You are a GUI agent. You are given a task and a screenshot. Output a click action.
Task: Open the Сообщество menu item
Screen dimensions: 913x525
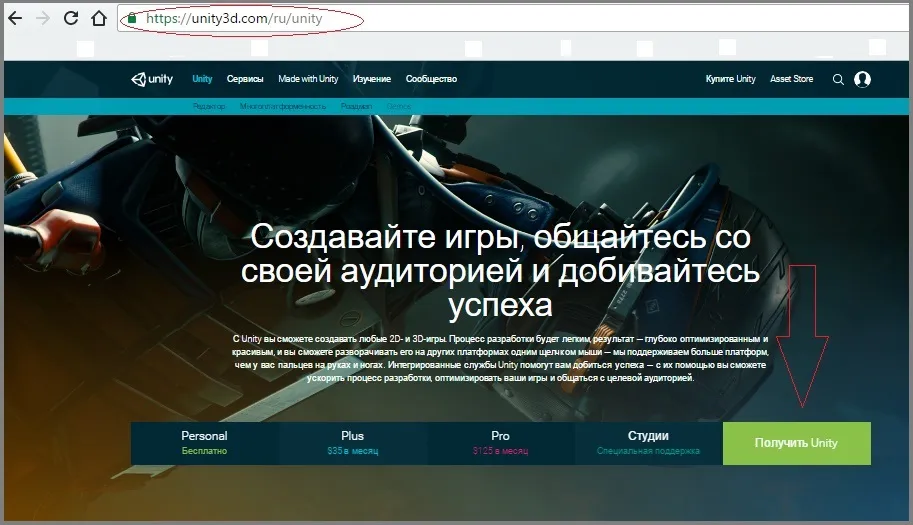pyautogui.click(x=431, y=79)
